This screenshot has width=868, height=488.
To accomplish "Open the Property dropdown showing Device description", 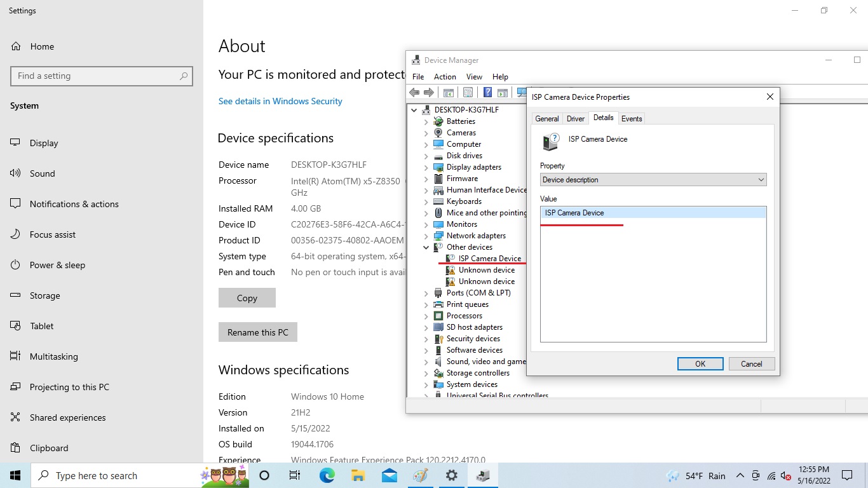I will coord(653,180).
